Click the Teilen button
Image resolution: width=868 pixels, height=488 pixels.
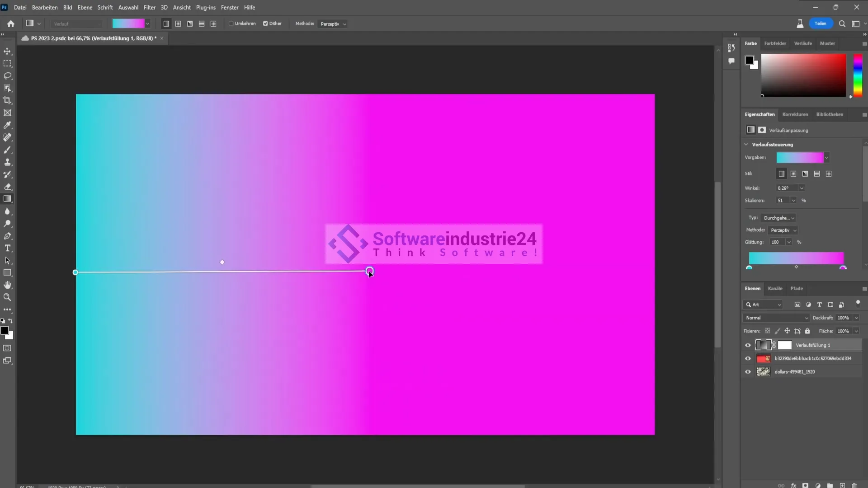820,23
